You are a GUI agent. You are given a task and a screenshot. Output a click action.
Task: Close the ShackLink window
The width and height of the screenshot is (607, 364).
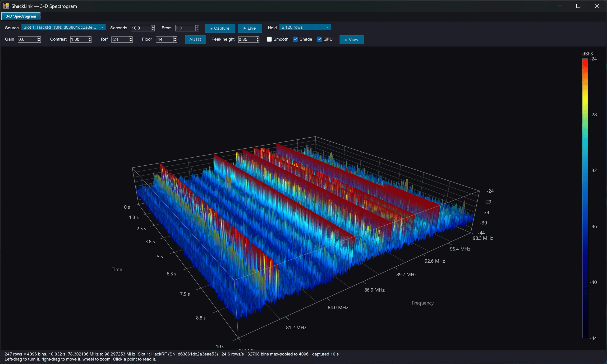click(597, 6)
